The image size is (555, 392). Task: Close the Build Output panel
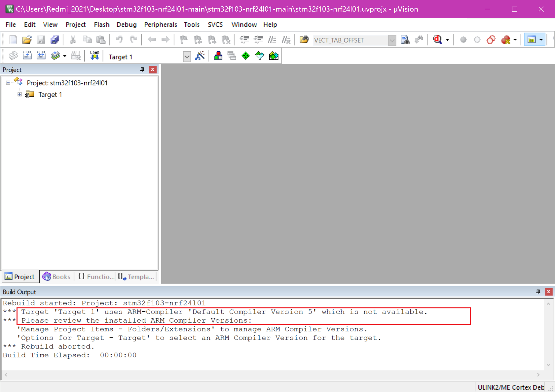(x=549, y=292)
